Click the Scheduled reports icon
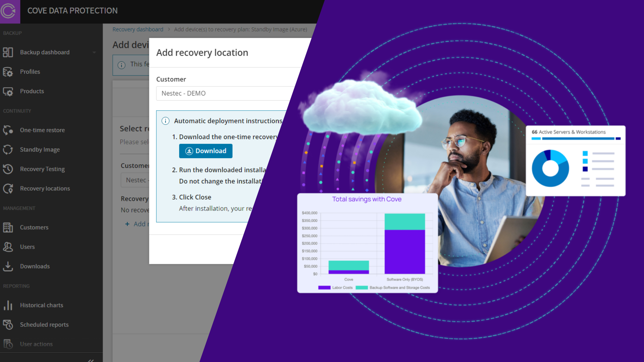 click(x=8, y=324)
